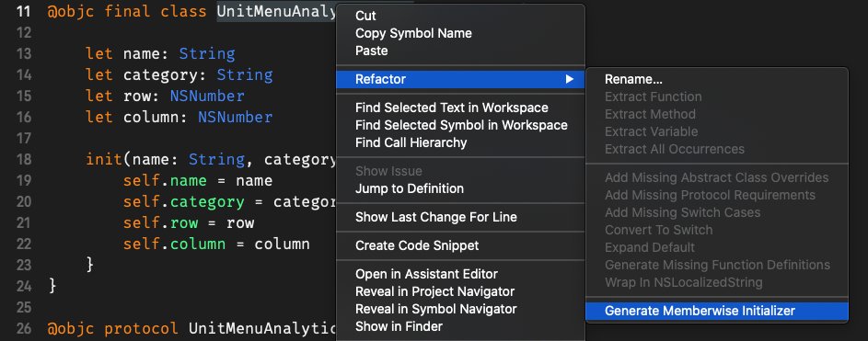This screenshot has height=341, width=868.
Task: Select Find Selected Symbol in Workspace
Action: pos(460,125)
